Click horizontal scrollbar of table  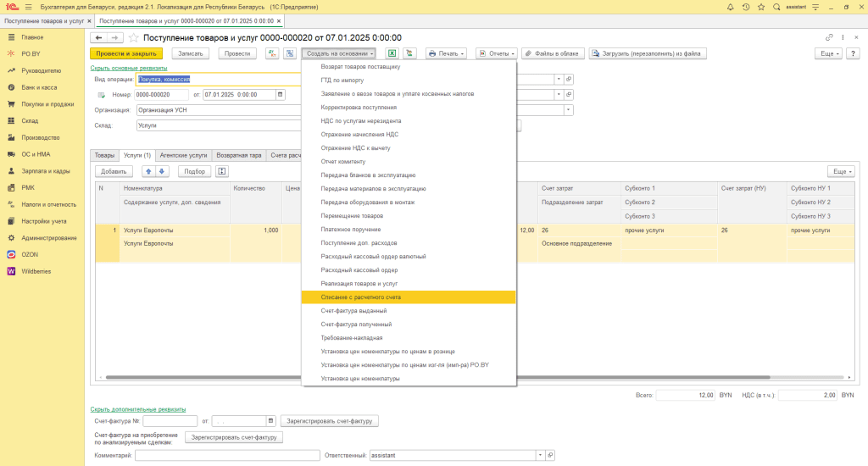coord(437,377)
